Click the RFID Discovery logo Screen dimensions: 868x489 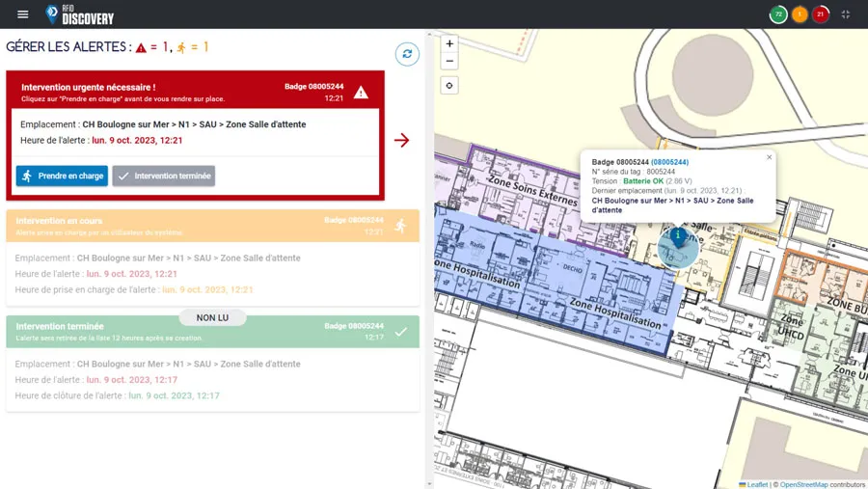[x=80, y=14]
